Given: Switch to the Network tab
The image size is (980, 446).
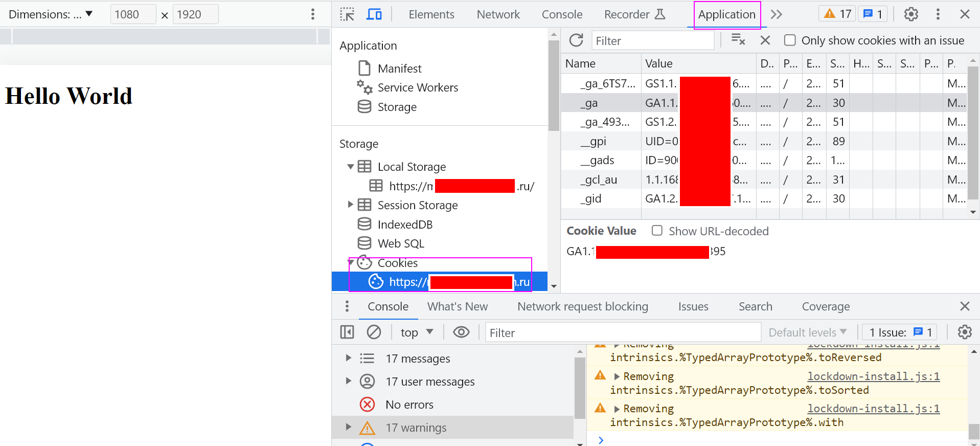Looking at the screenshot, I should tap(498, 14).
